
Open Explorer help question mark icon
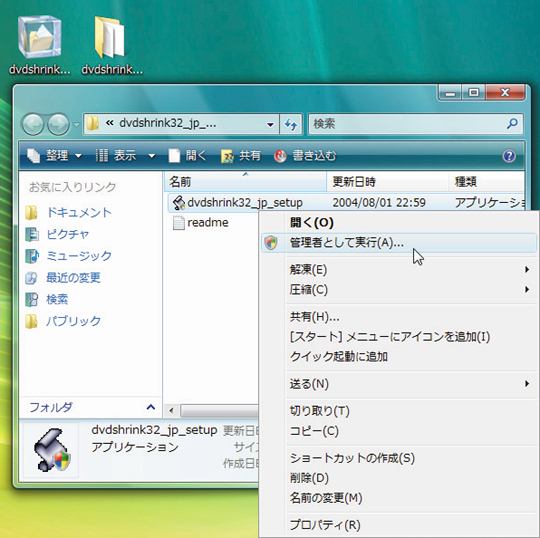tap(509, 156)
